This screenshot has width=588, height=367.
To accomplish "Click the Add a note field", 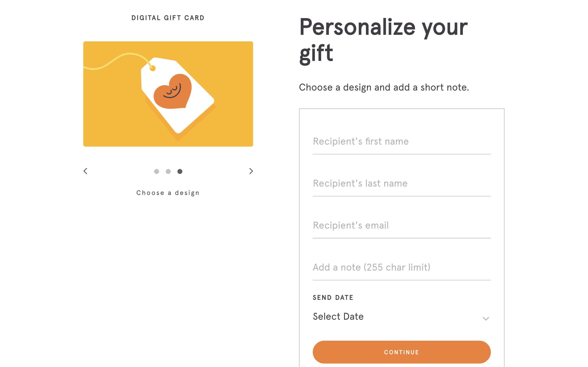I will tap(401, 268).
